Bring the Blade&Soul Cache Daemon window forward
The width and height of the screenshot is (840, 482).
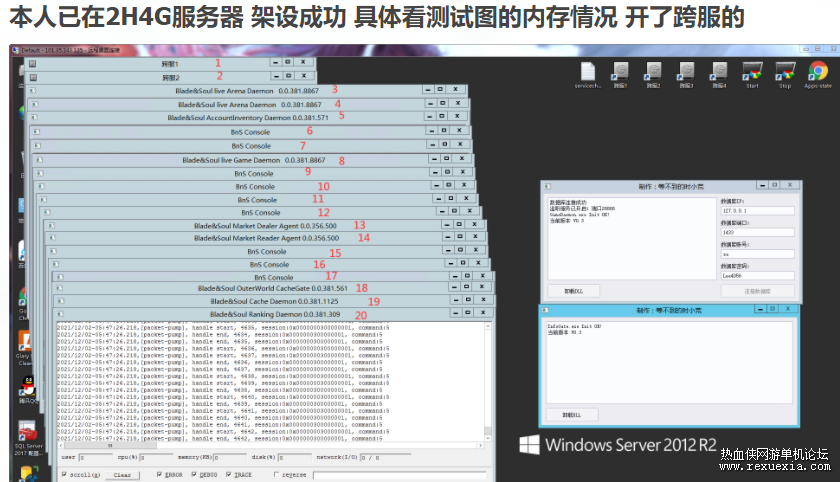click(x=274, y=301)
